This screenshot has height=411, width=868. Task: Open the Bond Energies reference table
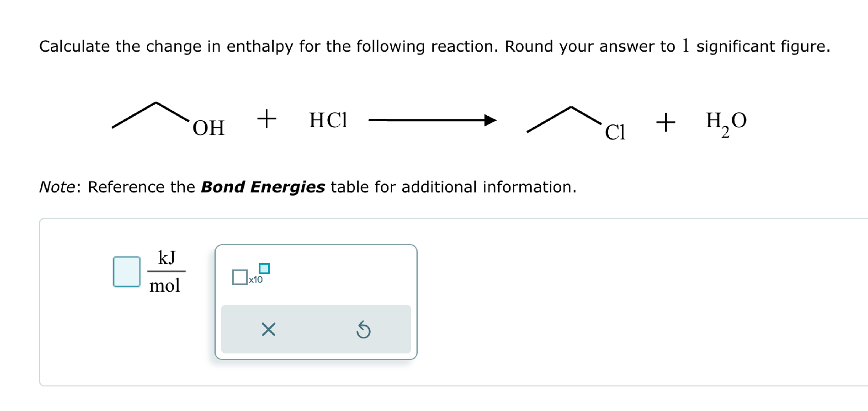(x=263, y=186)
